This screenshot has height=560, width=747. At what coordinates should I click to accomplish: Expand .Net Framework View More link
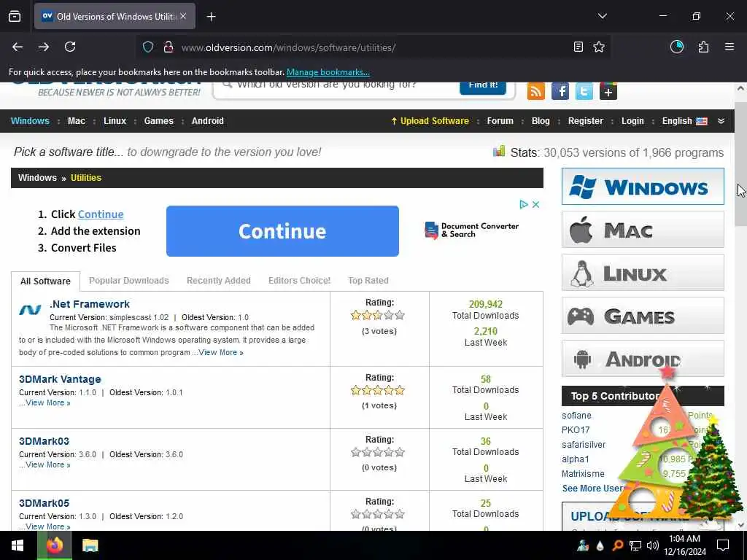[221, 352]
